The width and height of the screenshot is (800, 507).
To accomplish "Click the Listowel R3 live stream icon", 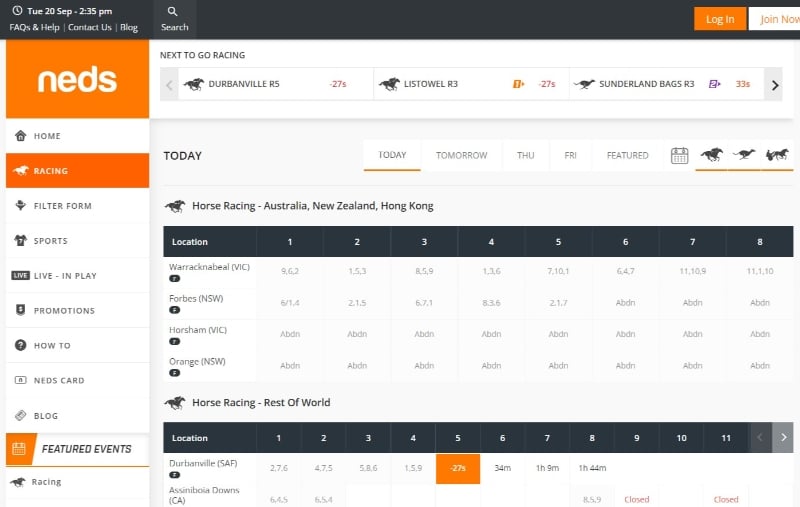I will 518,84.
